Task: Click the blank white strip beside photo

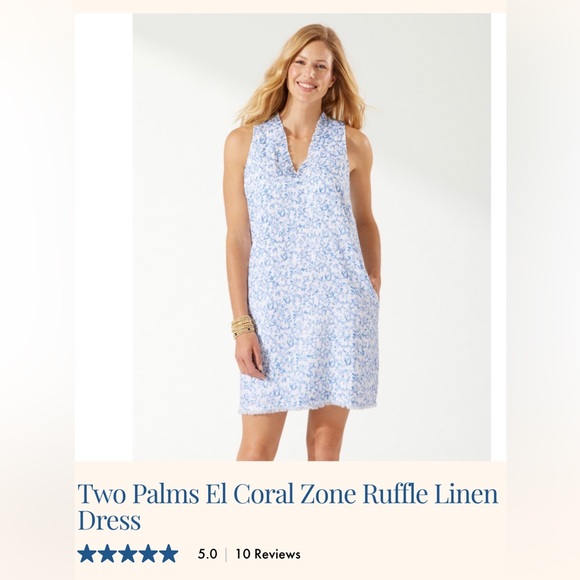Action: pos(104,237)
